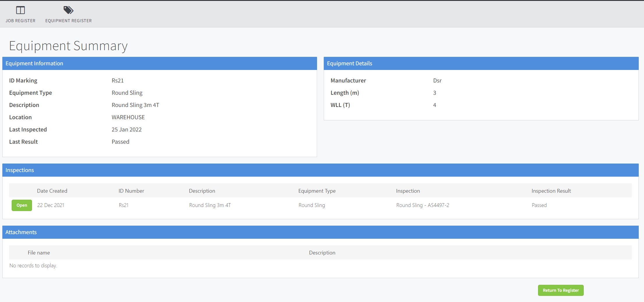The width and height of the screenshot is (644, 302).
Task: Click the Equipment Summary page title
Action: [x=68, y=46]
